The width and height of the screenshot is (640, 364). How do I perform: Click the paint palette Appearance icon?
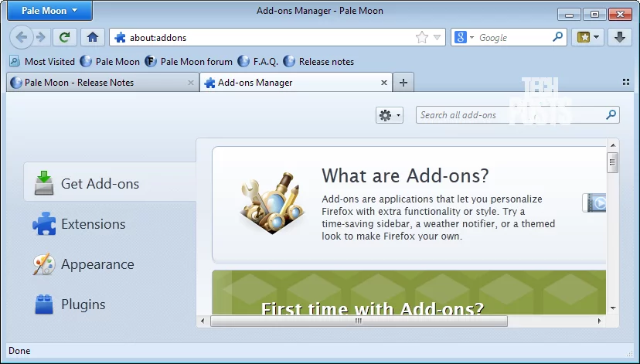pyautogui.click(x=44, y=264)
